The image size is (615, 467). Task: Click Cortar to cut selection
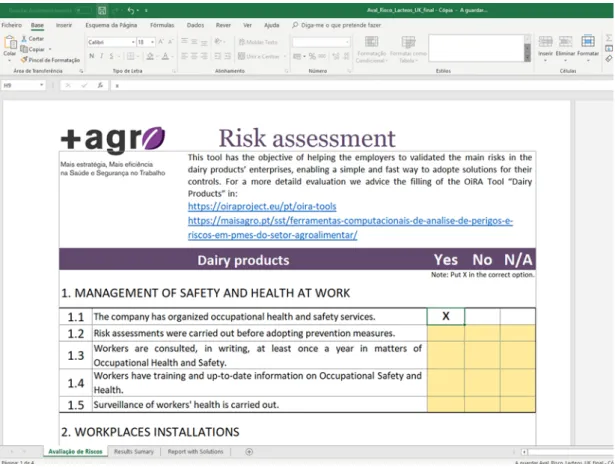pos(33,38)
